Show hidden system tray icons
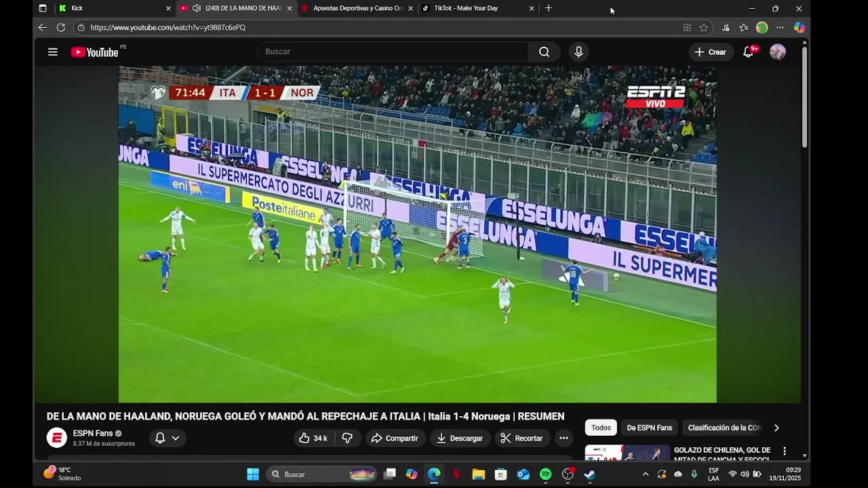868x488 pixels. click(x=646, y=474)
